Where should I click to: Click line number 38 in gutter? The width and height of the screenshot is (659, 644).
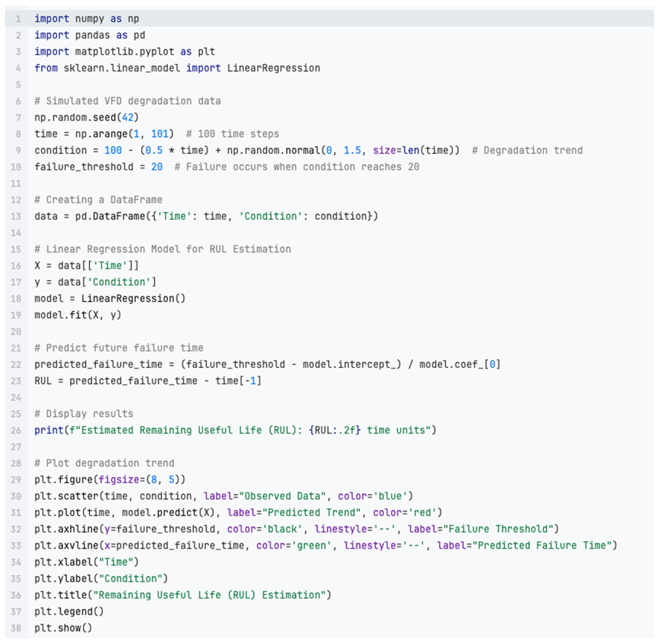click(x=16, y=628)
